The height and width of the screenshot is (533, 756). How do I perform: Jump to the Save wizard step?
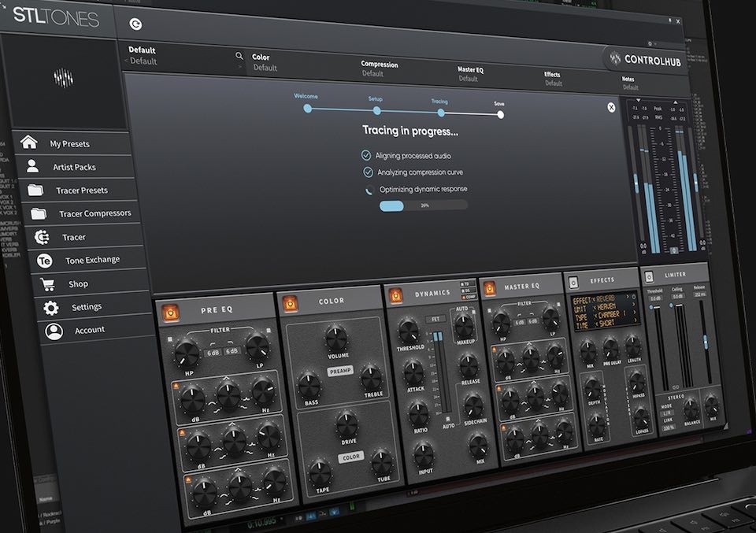click(501, 114)
